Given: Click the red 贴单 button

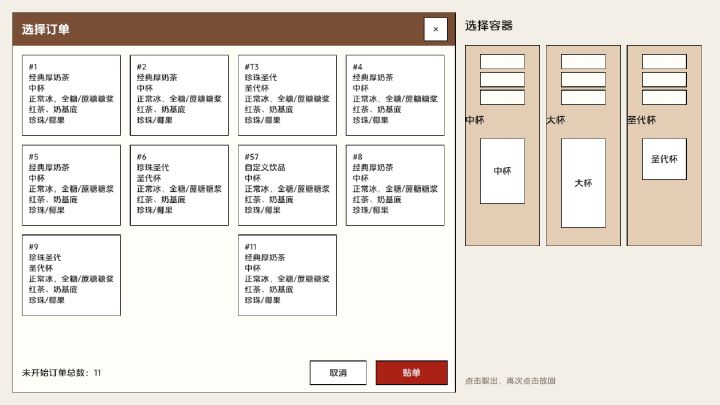Looking at the screenshot, I should tap(411, 372).
